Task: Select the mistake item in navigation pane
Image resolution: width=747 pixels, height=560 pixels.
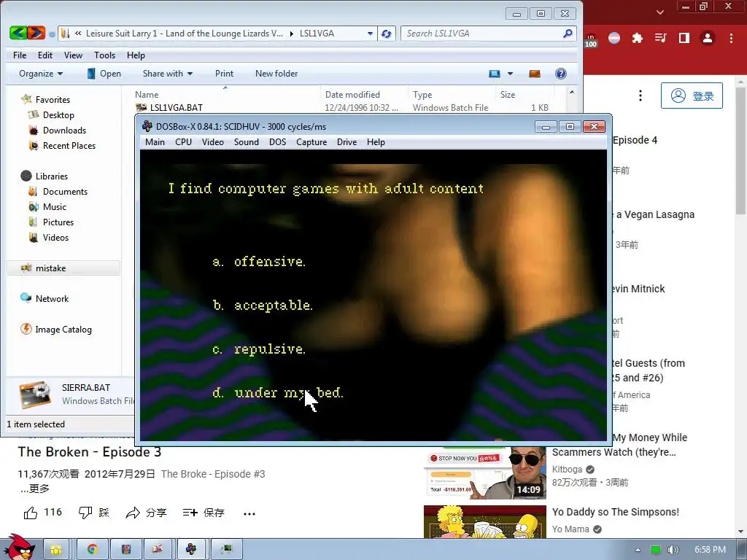Action: [63, 268]
